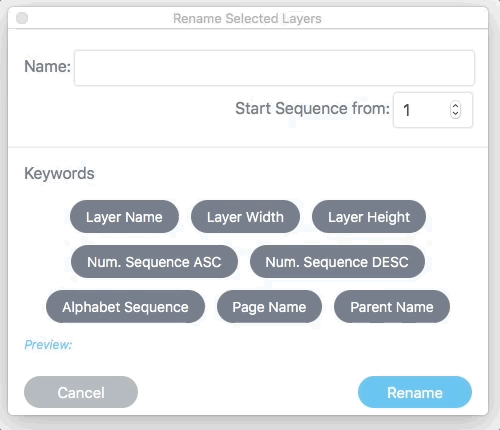Confirm with the blue Rename button
This screenshot has height=430, width=500.
[x=415, y=392]
